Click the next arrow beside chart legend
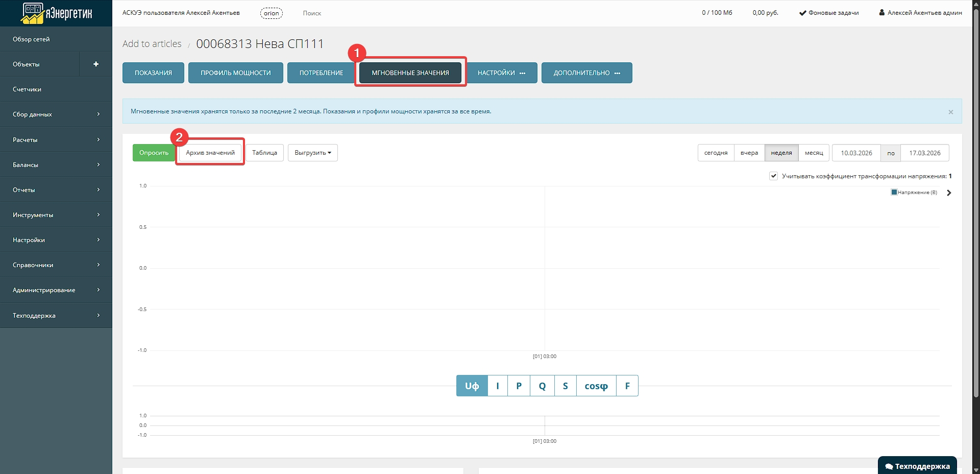This screenshot has width=980, height=474. (x=949, y=193)
